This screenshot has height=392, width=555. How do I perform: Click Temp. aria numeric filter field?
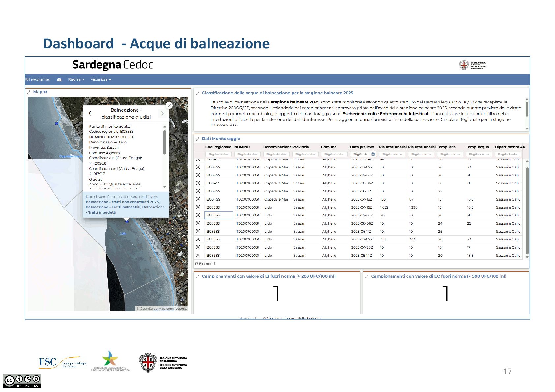coord(450,154)
